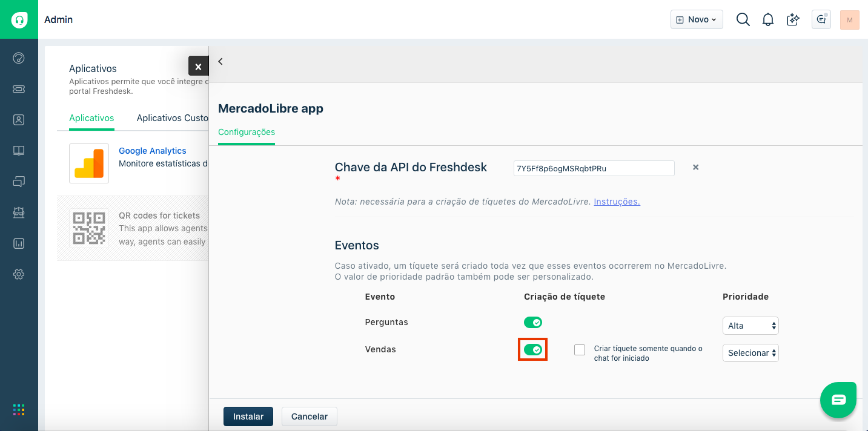Clear the API key field with x icon
Image resolution: width=868 pixels, height=431 pixels.
696,167
